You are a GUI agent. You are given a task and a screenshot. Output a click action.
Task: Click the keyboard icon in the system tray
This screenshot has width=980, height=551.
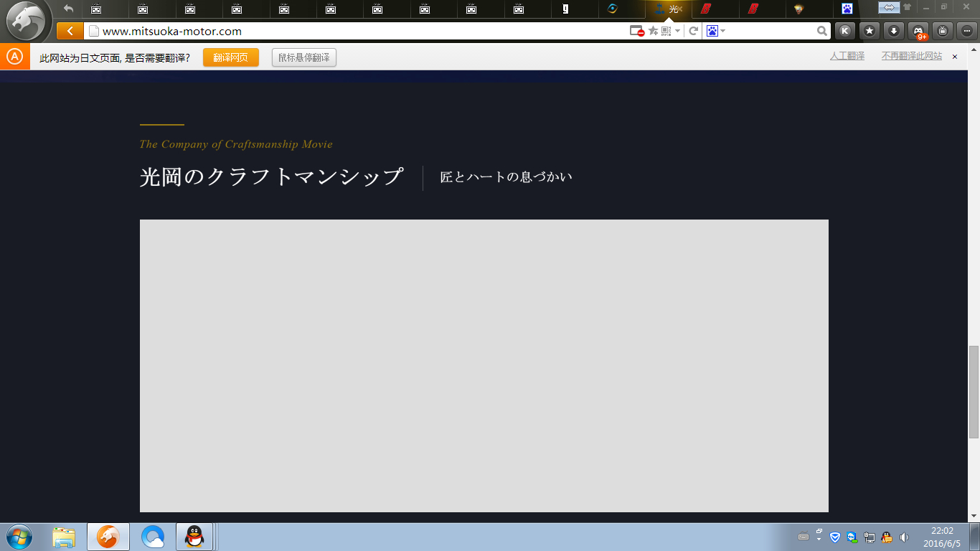(804, 537)
